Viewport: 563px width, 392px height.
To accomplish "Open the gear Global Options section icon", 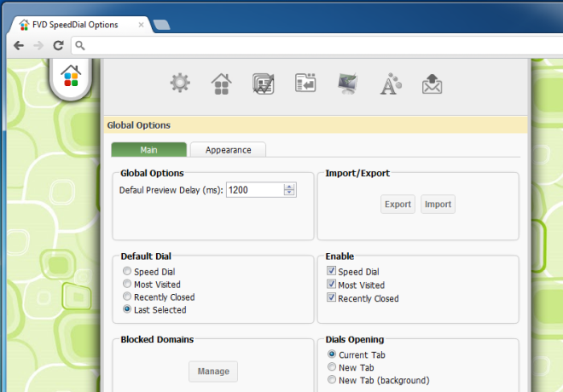I will [x=180, y=83].
